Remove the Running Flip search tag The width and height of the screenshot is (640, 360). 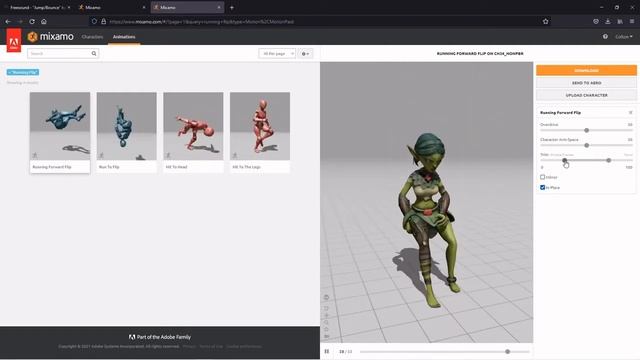coord(23,72)
